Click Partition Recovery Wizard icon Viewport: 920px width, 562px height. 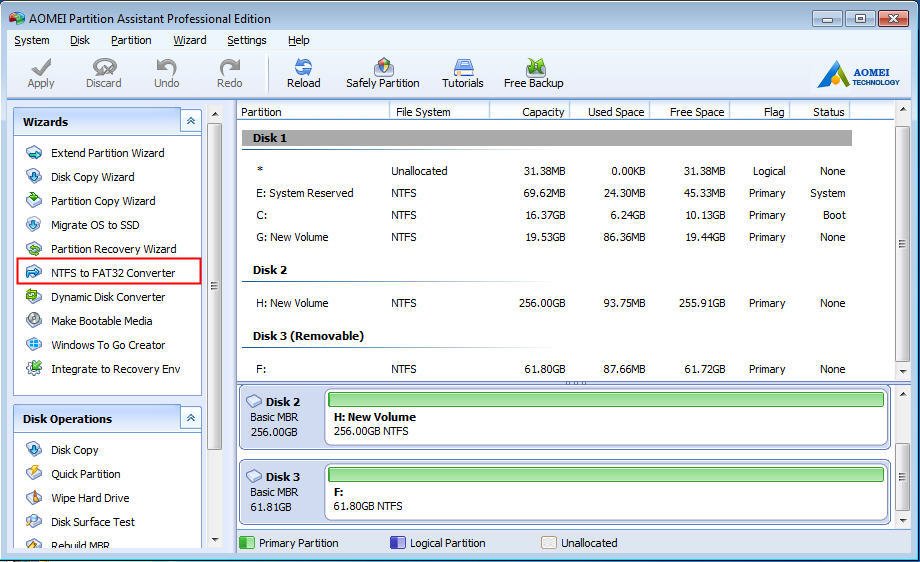coord(34,249)
